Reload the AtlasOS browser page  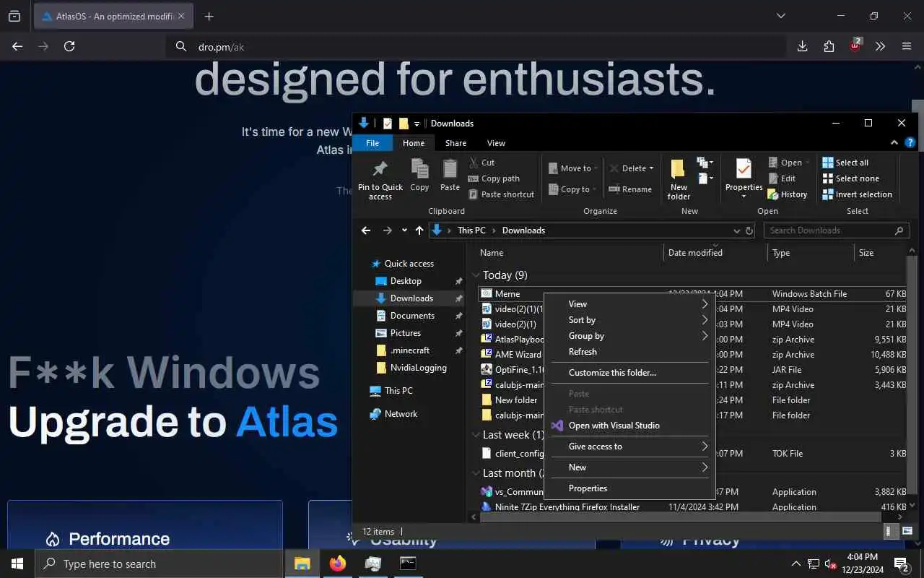69,46
